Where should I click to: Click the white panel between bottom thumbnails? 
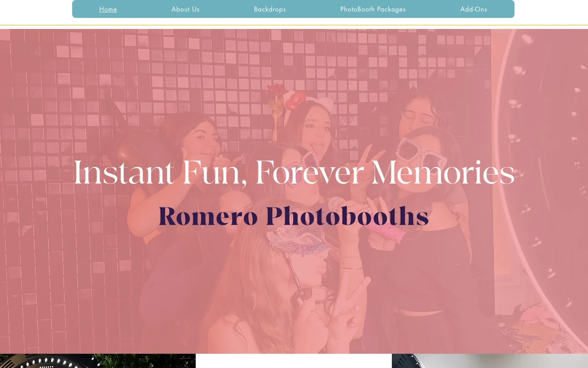pyautogui.click(x=294, y=361)
